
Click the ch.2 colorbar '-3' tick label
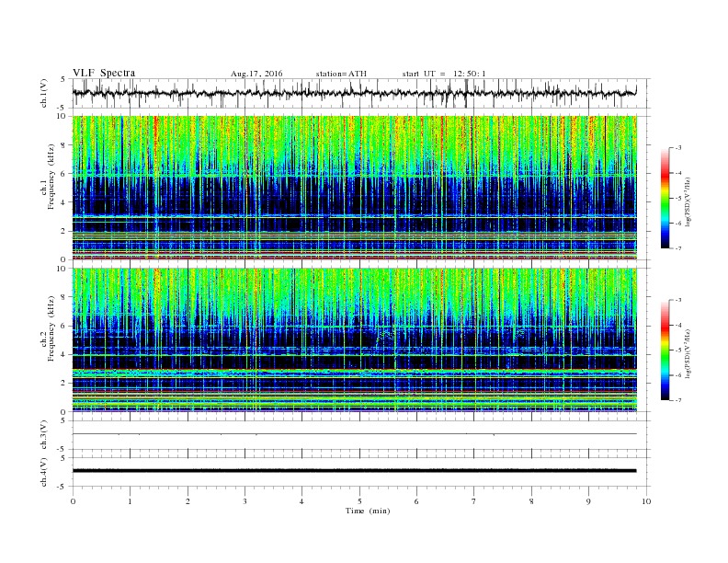pos(678,300)
